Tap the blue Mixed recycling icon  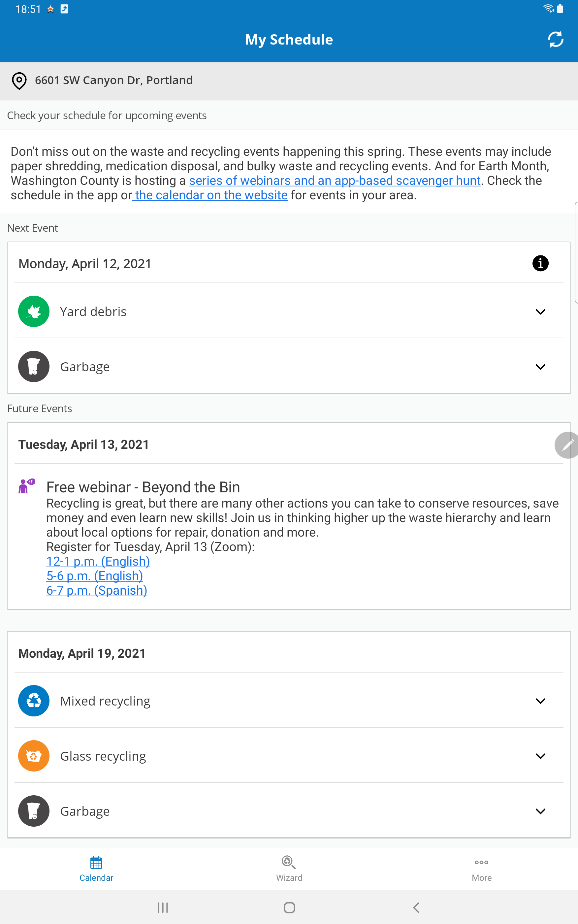34,700
